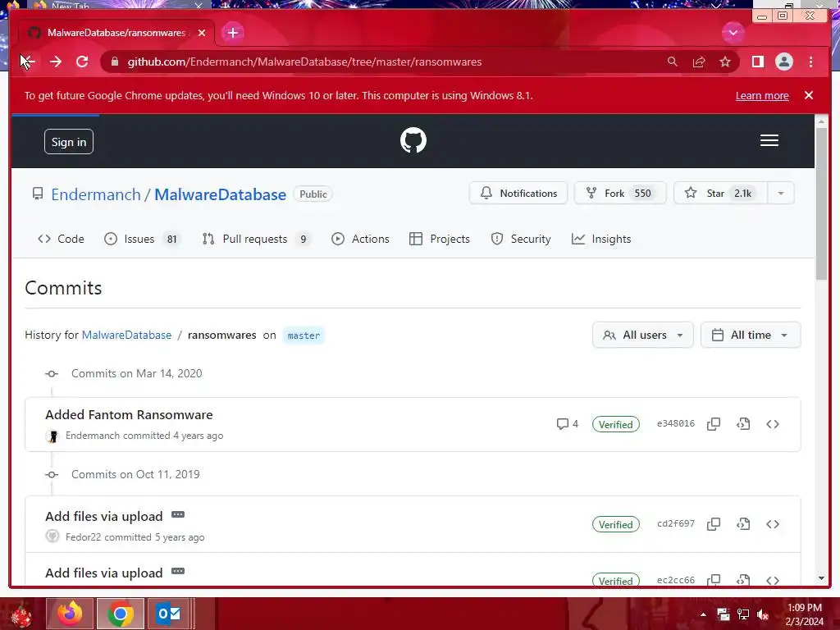
Task: Bookmark this page with the star icon
Action: click(725, 62)
